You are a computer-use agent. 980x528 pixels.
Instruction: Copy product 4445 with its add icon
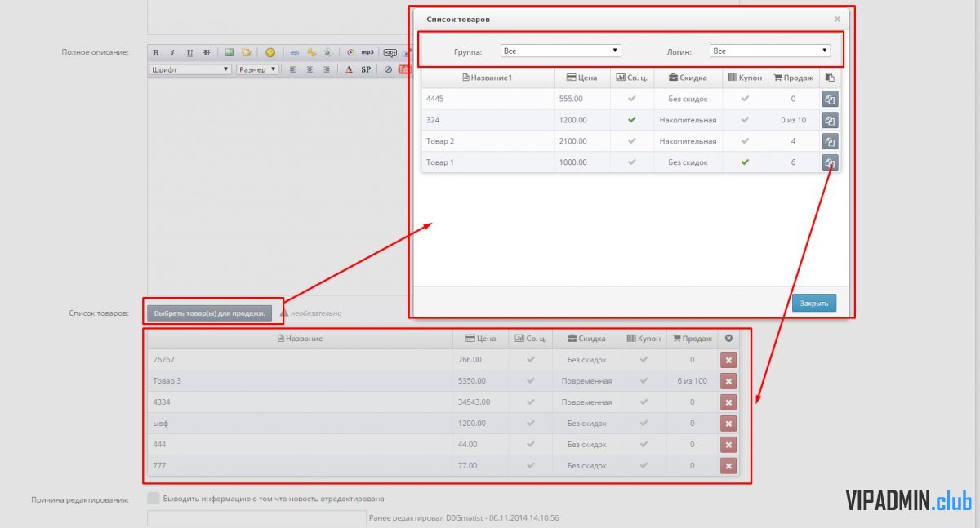(x=830, y=100)
